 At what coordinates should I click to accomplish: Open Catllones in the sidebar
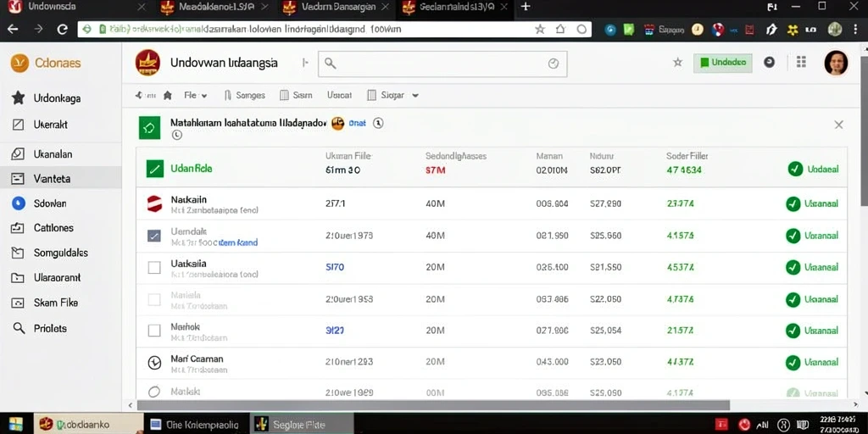42,227
